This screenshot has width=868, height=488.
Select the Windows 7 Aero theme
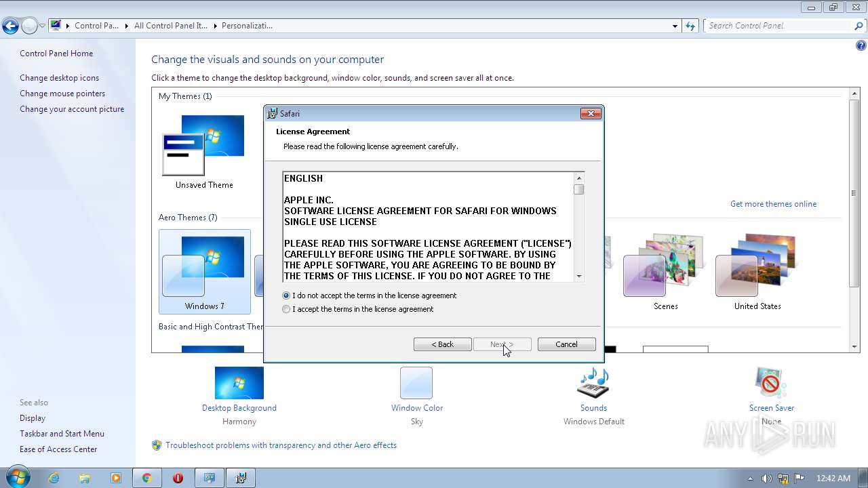tap(205, 271)
